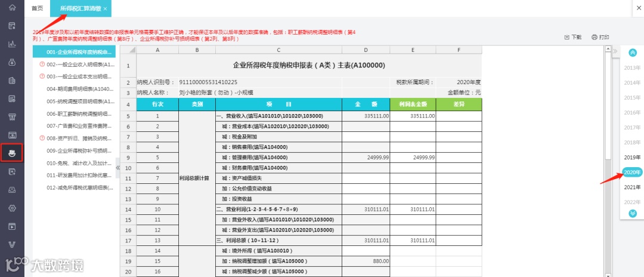Click the scrollbar up arrow

coord(609,48)
